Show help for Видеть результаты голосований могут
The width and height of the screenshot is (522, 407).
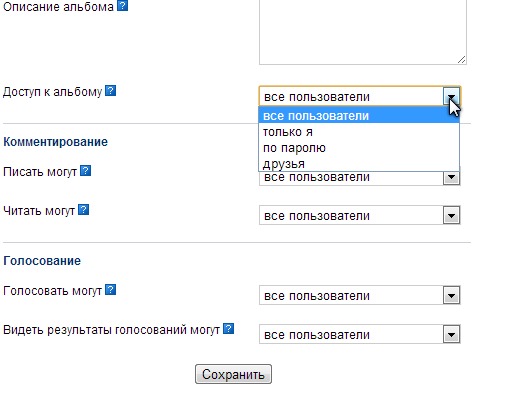(x=228, y=329)
